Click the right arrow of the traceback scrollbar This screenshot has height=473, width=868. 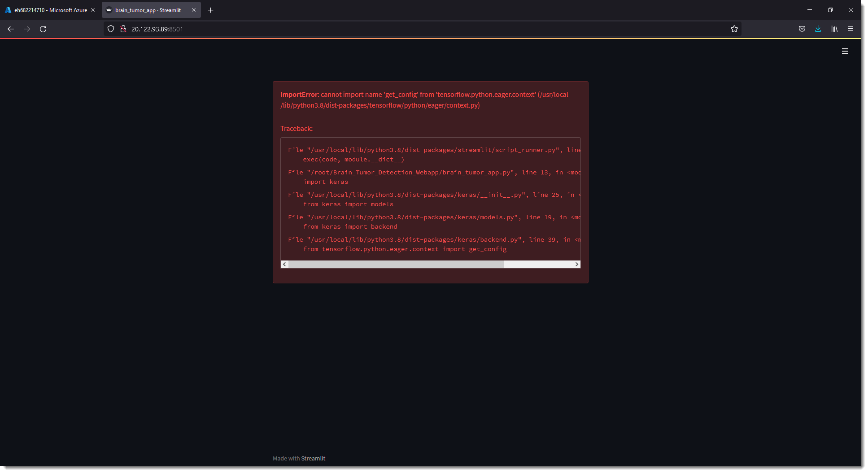click(x=577, y=264)
